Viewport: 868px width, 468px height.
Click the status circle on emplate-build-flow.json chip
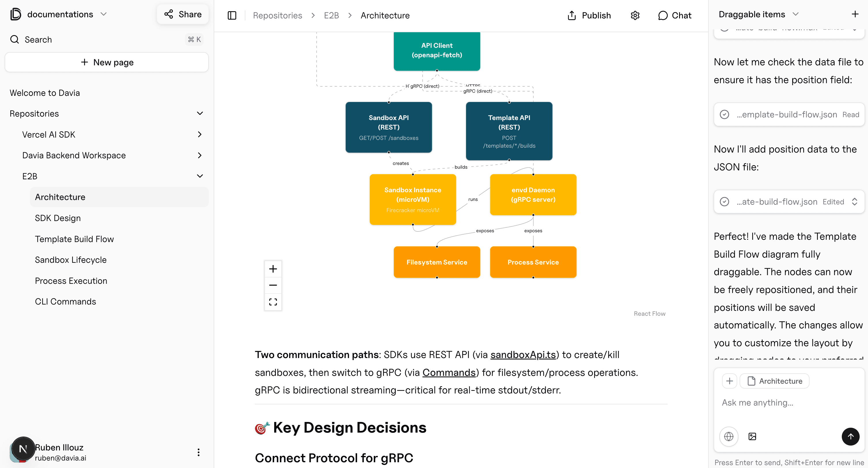coord(725,115)
